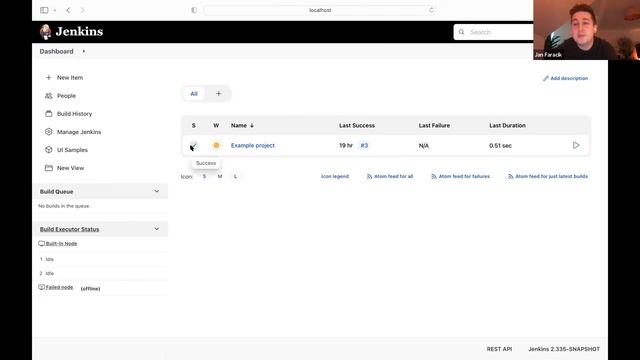Image resolution: width=640 pixels, height=360 pixels.
Task: Click the Jenkins 2.335-SNAPSHOT version link
Action: 564,349
